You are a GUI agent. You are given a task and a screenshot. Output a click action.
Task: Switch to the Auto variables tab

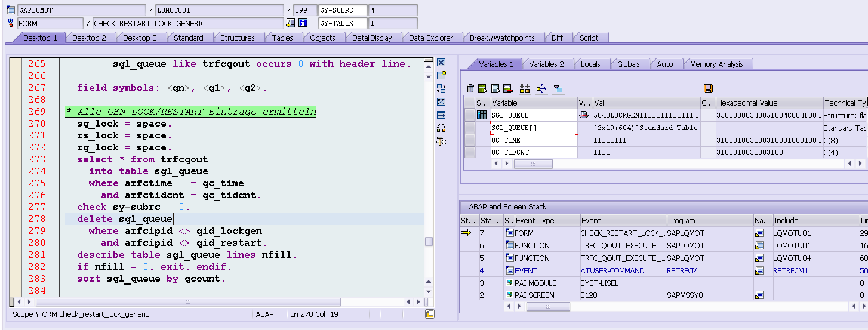(664, 64)
